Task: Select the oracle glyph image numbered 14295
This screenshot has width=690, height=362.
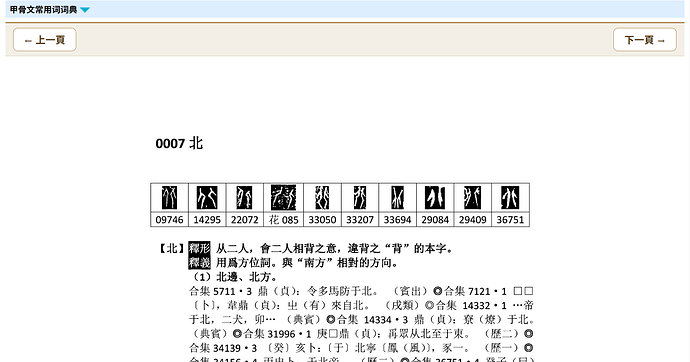Action: (207, 197)
